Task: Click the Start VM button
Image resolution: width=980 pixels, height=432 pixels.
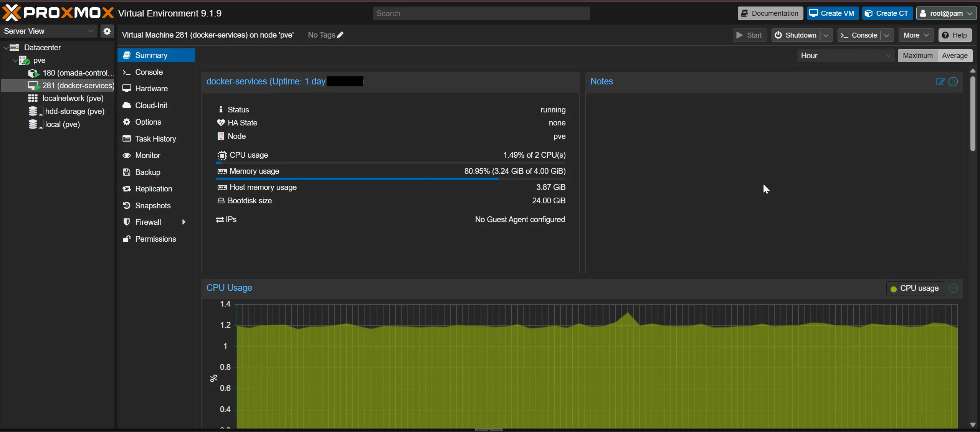Action: 749,35
